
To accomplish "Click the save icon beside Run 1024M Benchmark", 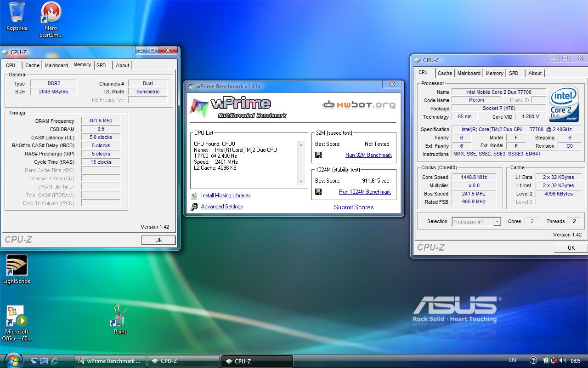I will [318, 192].
